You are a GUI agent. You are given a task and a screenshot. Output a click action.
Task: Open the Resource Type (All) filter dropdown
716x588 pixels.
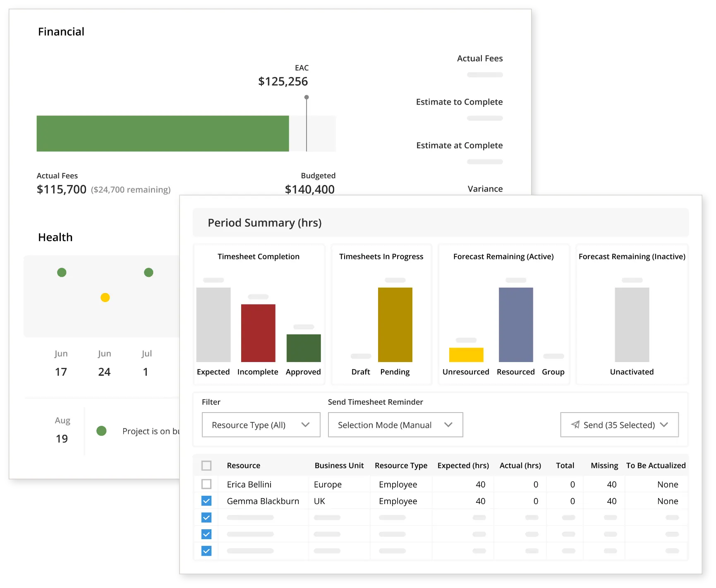tap(261, 425)
